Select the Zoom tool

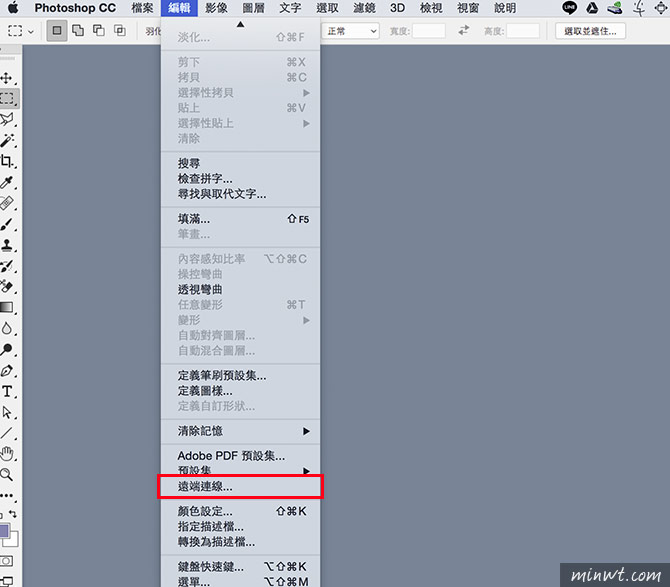(x=7, y=474)
